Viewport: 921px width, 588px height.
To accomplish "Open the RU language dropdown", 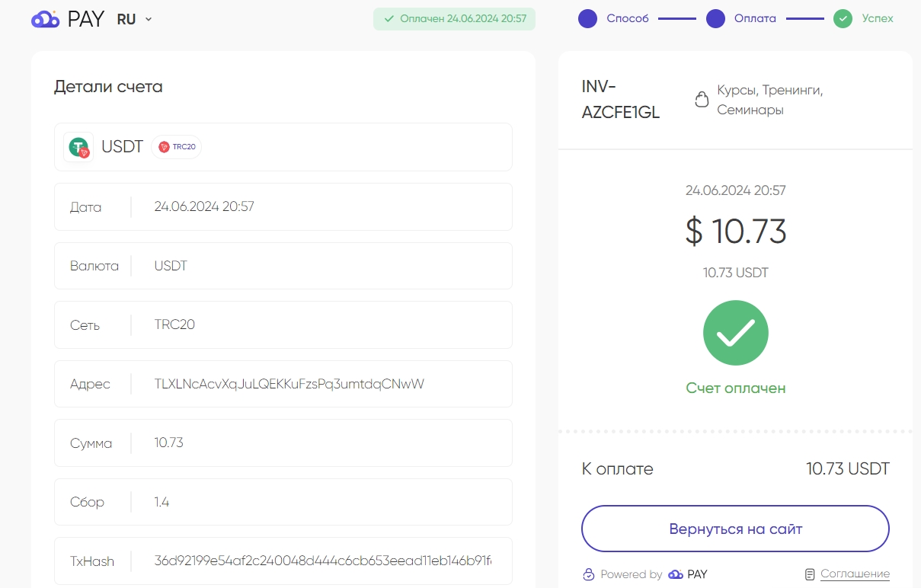I will click(135, 20).
